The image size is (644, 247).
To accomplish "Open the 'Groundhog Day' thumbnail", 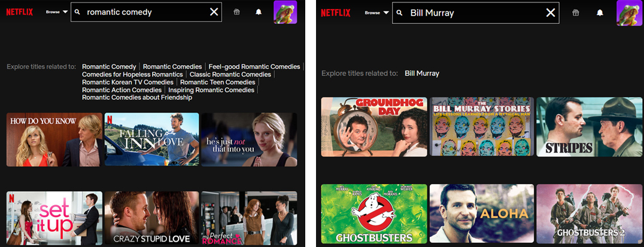I will tap(374, 127).
